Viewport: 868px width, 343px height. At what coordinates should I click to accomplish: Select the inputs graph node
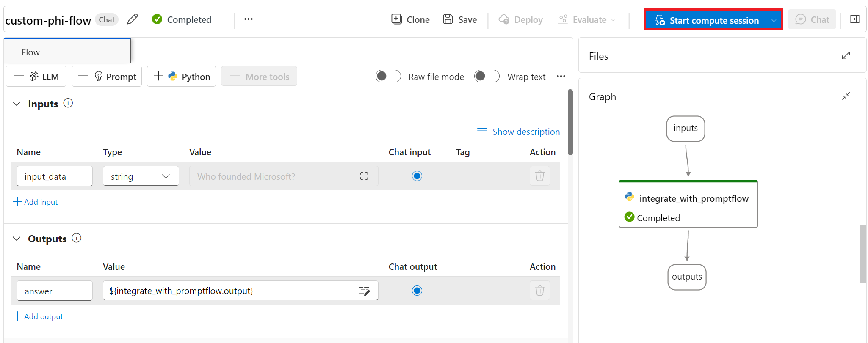pyautogui.click(x=686, y=129)
